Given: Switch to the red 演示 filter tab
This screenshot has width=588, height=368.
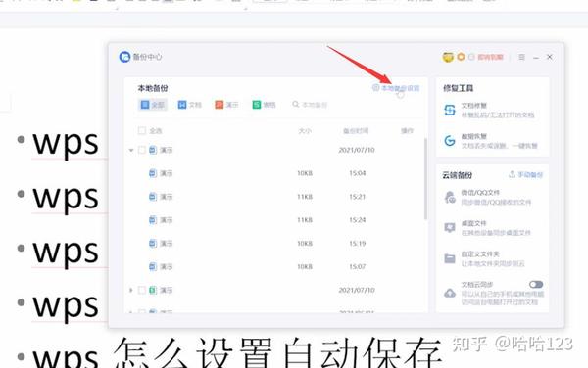Looking at the screenshot, I should click(x=226, y=105).
